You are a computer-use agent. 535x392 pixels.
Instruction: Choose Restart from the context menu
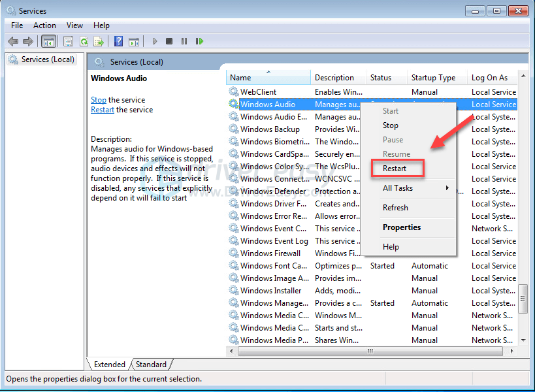coord(395,168)
